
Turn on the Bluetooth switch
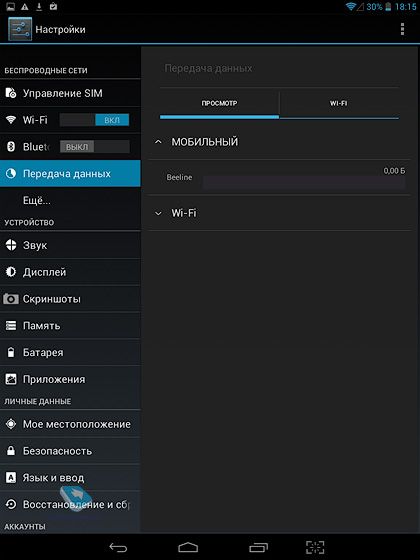(95, 147)
